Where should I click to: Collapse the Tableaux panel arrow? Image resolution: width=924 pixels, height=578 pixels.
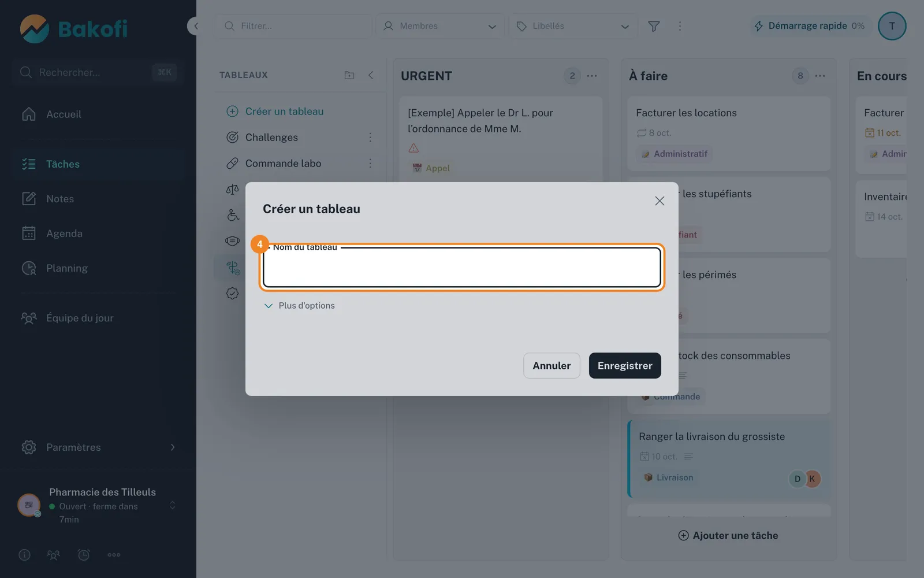click(x=371, y=75)
